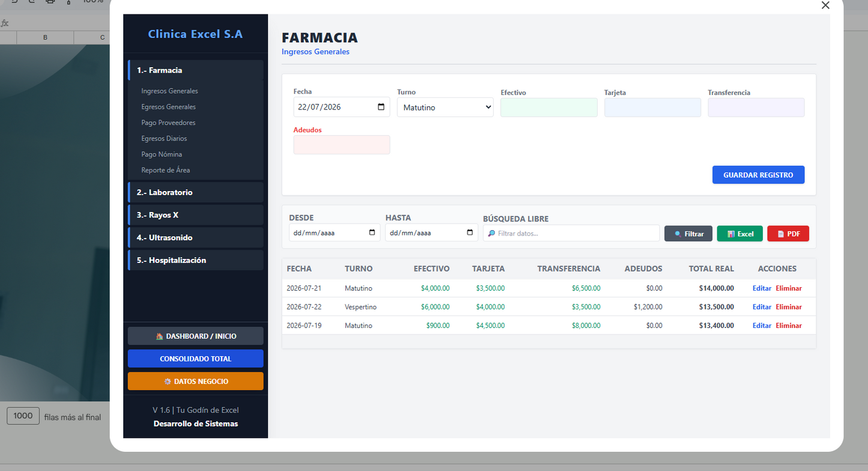Open DATOS NEGOCIO
Screen dimensions: 868x471
pyautogui.click(x=196, y=381)
